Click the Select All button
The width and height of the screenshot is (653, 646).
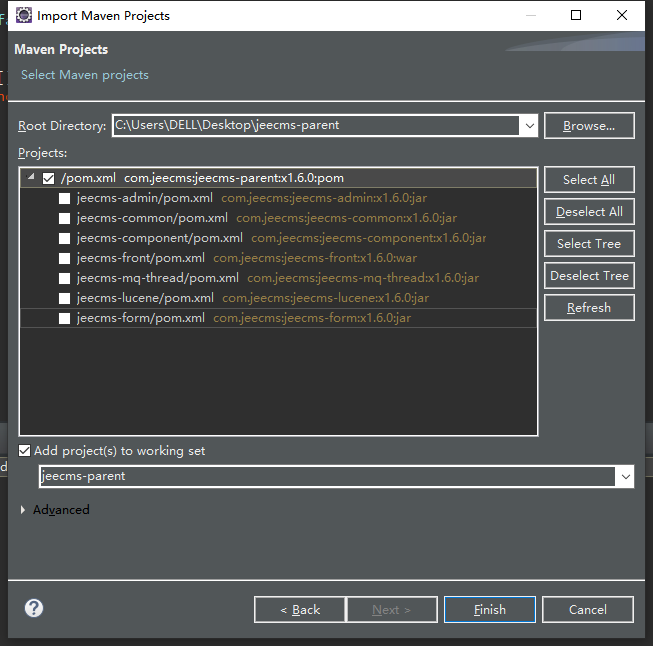(x=589, y=180)
